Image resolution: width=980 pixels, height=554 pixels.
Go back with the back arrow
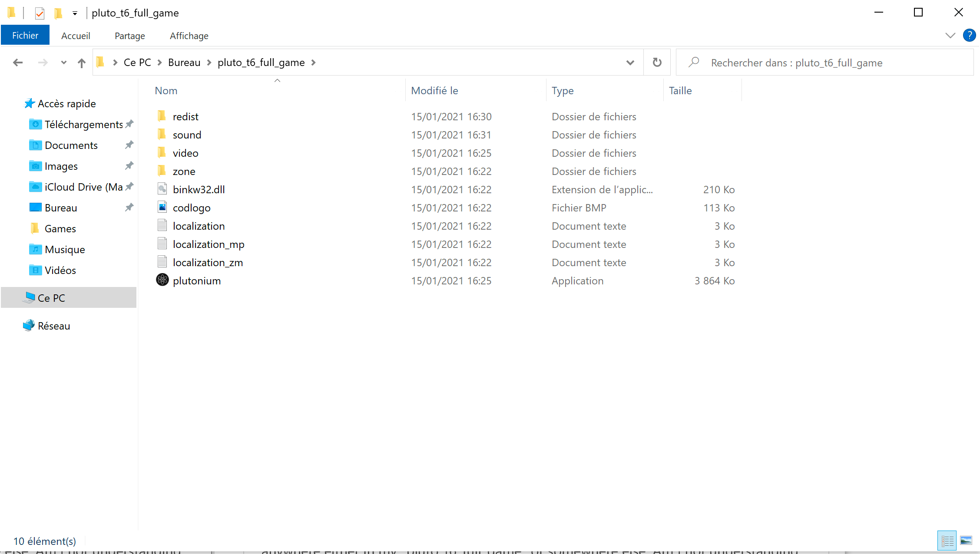18,63
